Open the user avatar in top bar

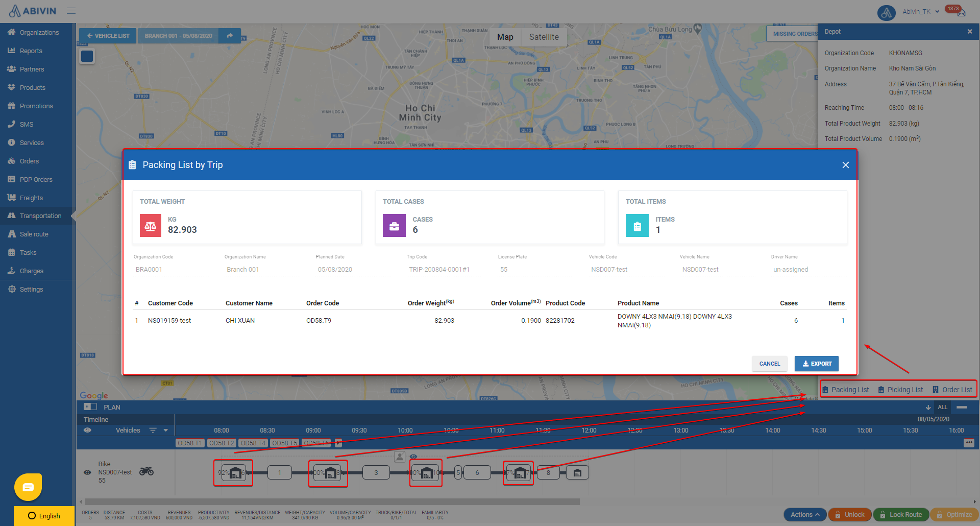tap(887, 13)
